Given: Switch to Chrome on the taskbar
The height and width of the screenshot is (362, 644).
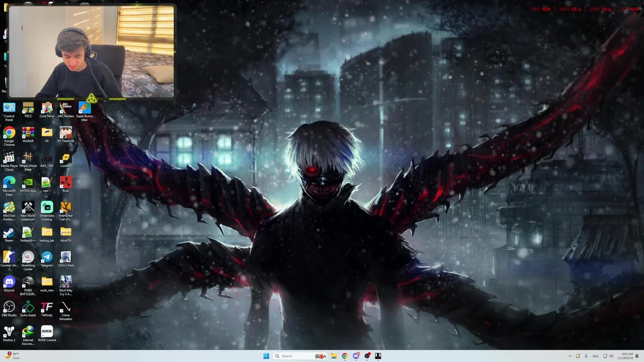Looking at the screenshot, I should [x=345, y=356].
